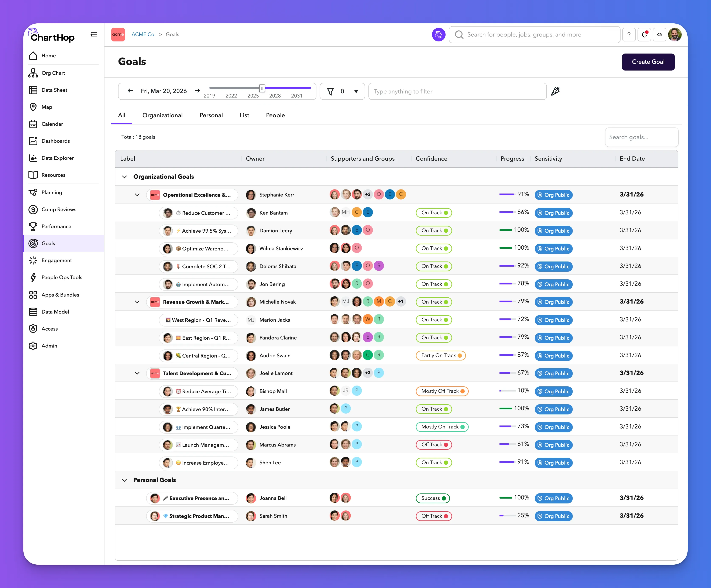This screenshot has width=711, height=588.
Task: Open Goals in the sidebar
Action: [x=64, y=243]
